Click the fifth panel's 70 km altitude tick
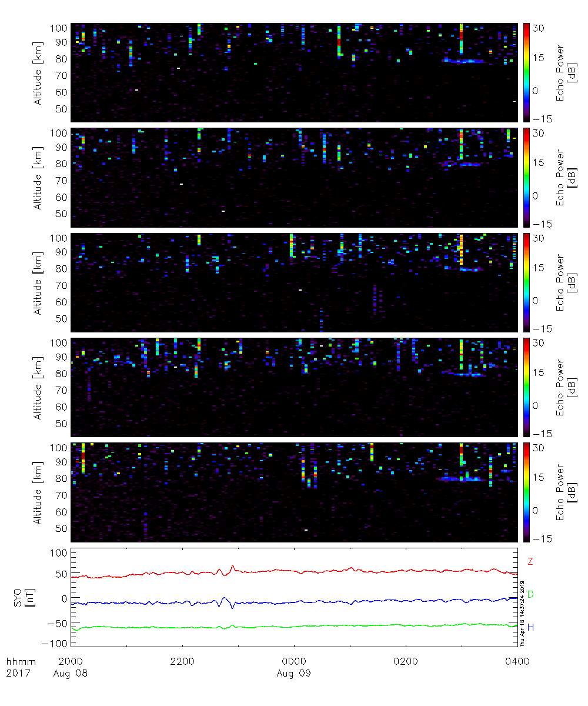 coord(61,495)
